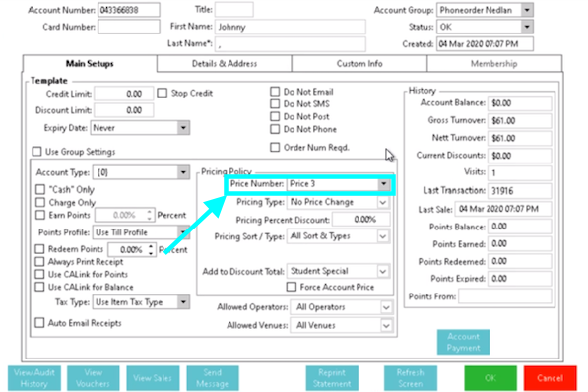This screenshot has height=392, width=588.
Task: Click the First Name field containing Johnny
Action: (290, 27)
